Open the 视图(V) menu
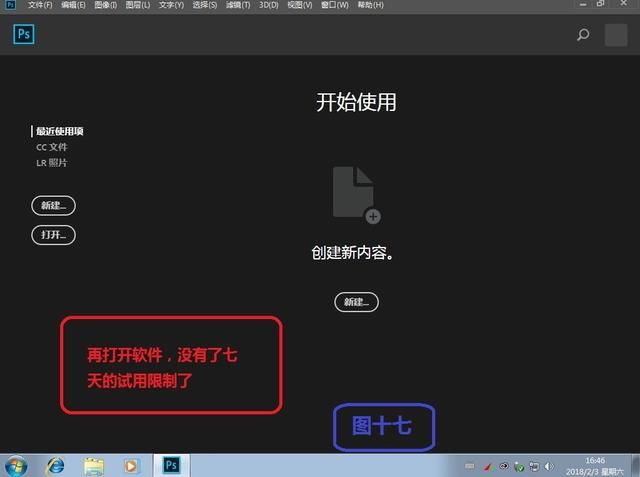Viewport: 640px width, 477px height. point(300,5)
